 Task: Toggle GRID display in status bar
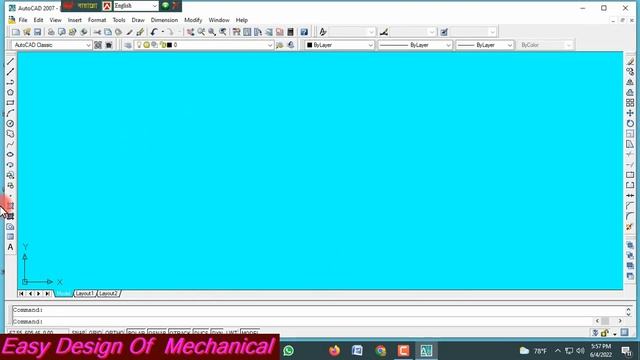95,332
